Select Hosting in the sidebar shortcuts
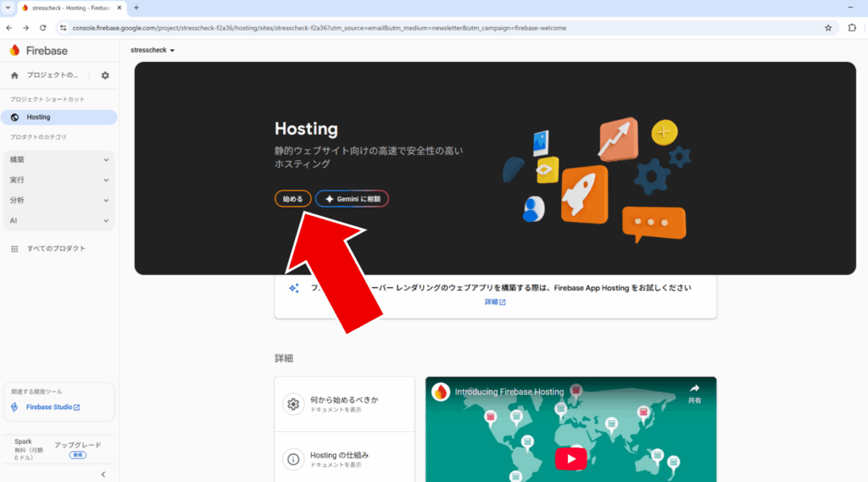This screenshot has width=868, height=482. tap(59, 117)
